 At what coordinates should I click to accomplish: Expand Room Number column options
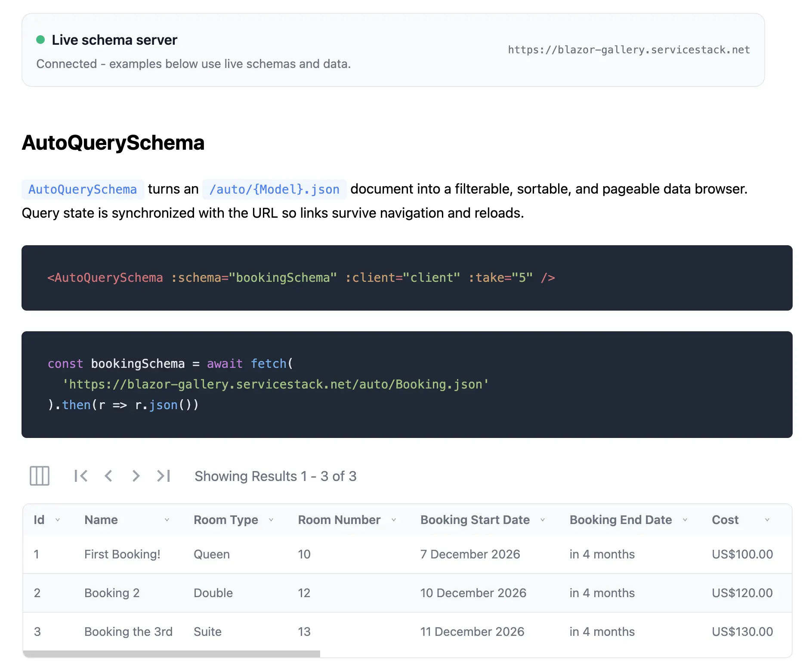[x=394, y=520]
